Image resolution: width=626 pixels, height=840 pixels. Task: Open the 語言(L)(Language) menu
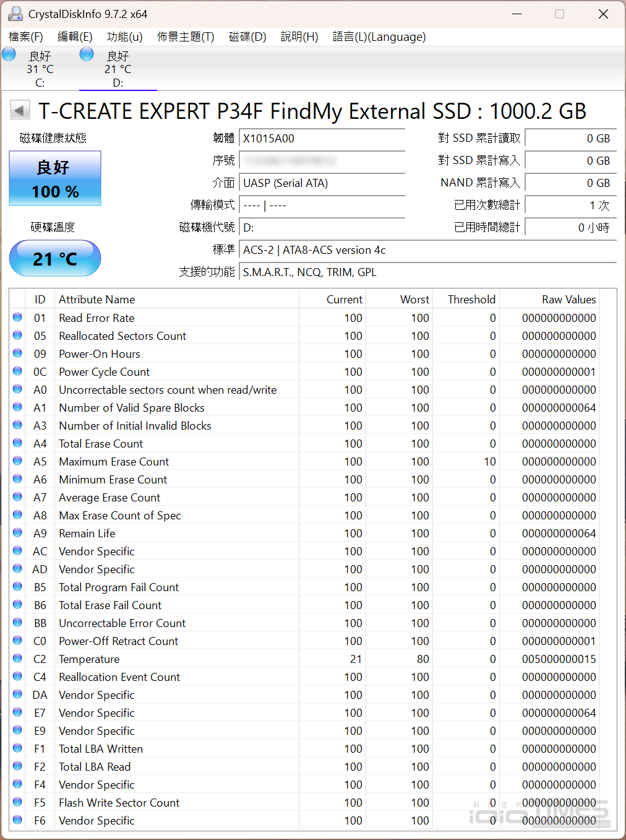[379, 37]
